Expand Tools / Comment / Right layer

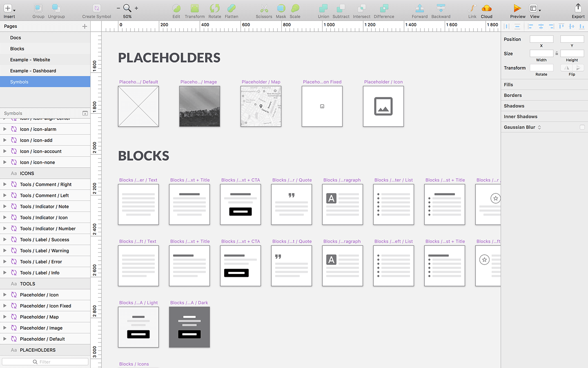[x=4, y=184]
